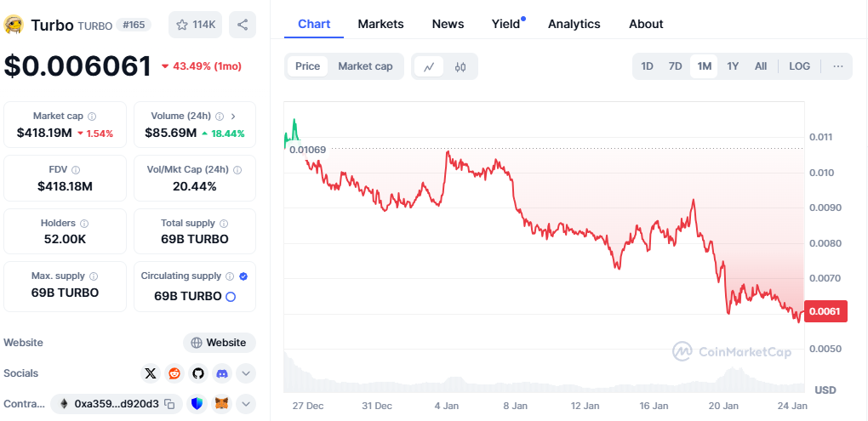Viewport: 868px width, 421px height.
Task: Click the 4 Jan date axis label
Action: [447, 406]
